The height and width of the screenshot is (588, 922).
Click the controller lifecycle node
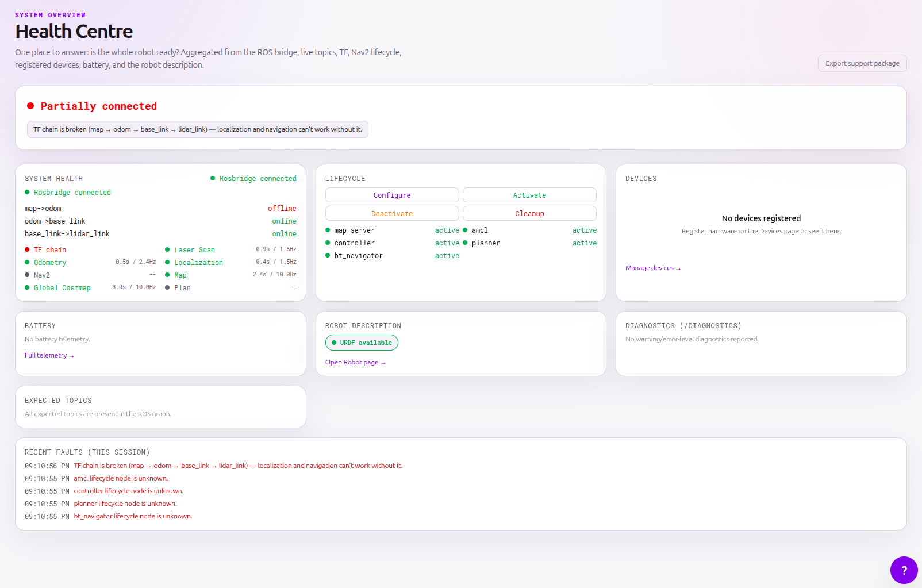392,243
